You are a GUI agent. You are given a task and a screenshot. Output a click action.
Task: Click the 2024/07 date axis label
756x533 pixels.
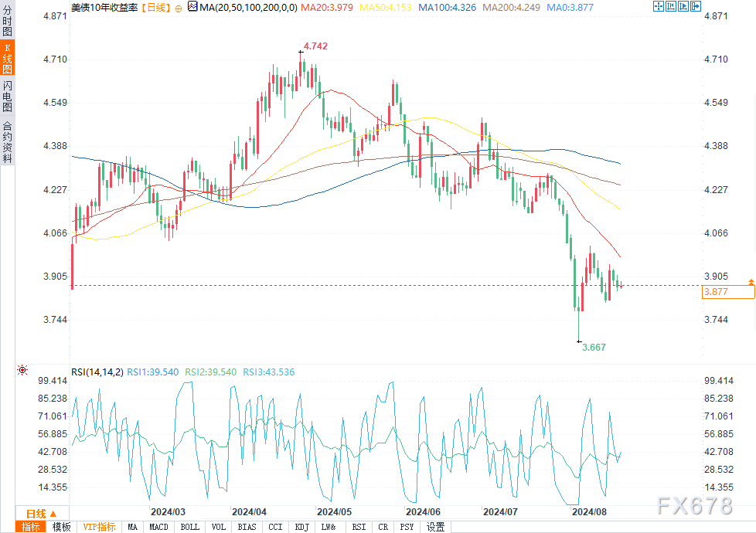click(x=500, y=512)
